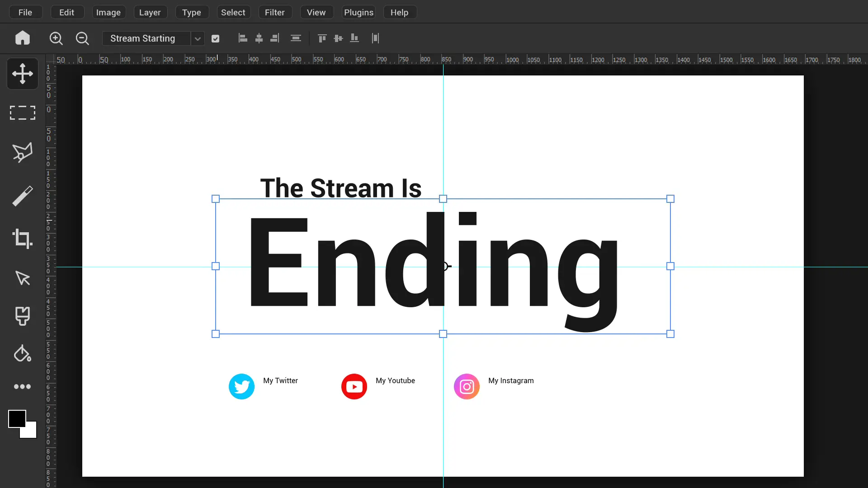Image resolution: width=868 pixels, height=488 pixels.
Task: Open the Layer menu
Action: [x=150, y=12]
